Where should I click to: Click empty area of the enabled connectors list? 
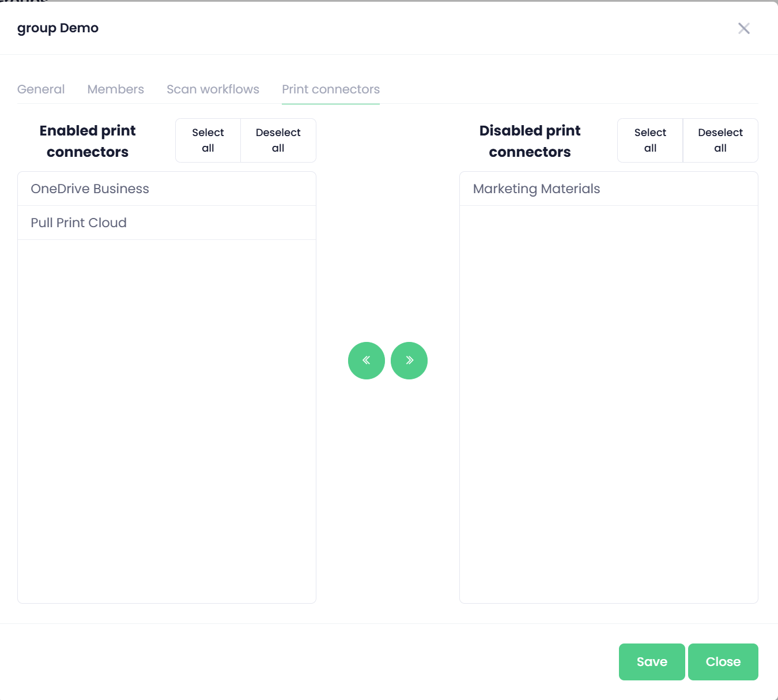tap(167, 421)
